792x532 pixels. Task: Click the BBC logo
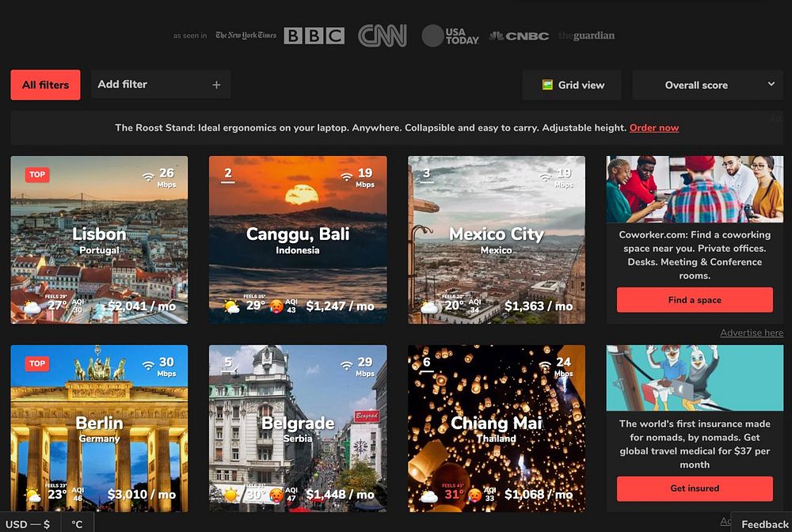coord(314,36)
